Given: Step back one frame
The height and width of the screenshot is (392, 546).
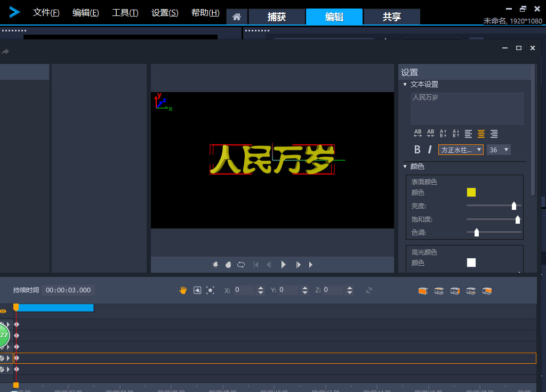Looking at the screenshot, I should tap(269, 265).
